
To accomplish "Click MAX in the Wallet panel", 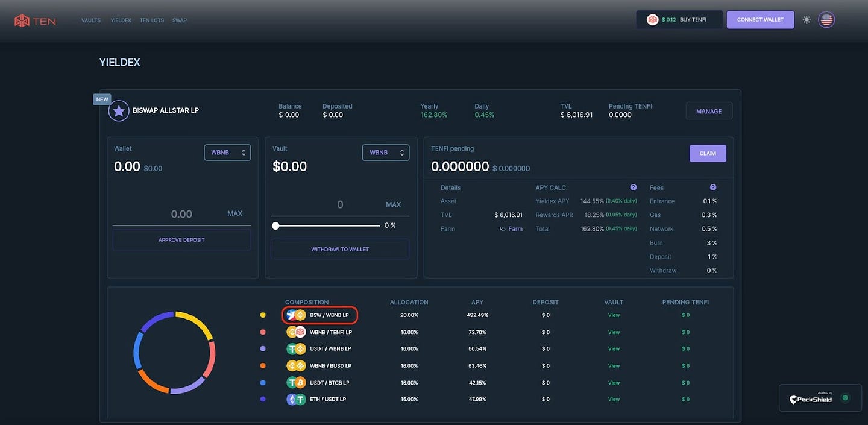I will (235, 213).
